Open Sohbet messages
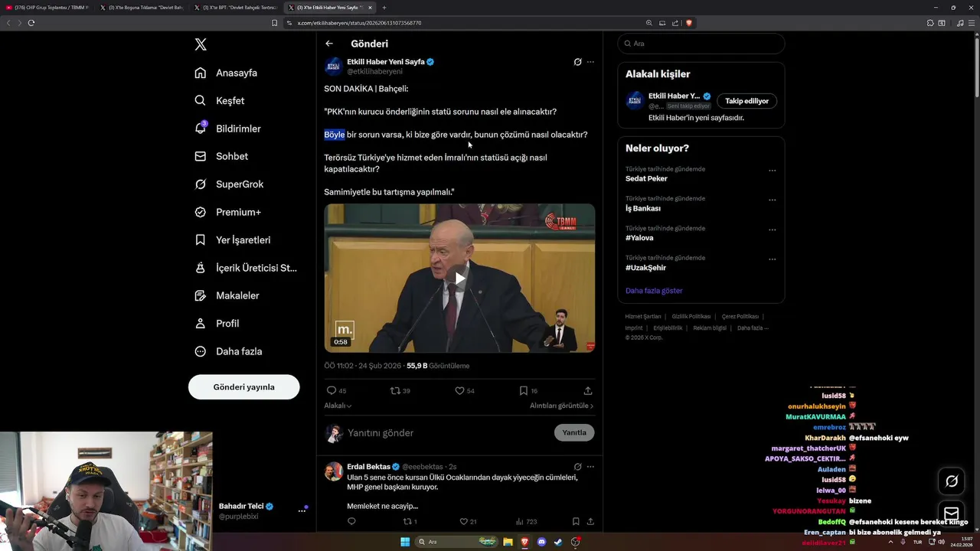Viewport: 980px width, 551px height. 221,156
